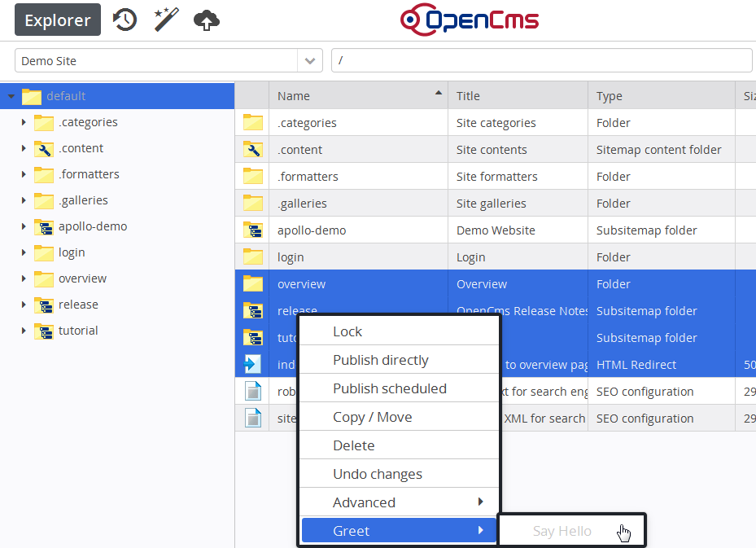Click the cloud upload icon
Image resolution: width=756 pixels, height=548 pixels.
[x=207, y=20]
